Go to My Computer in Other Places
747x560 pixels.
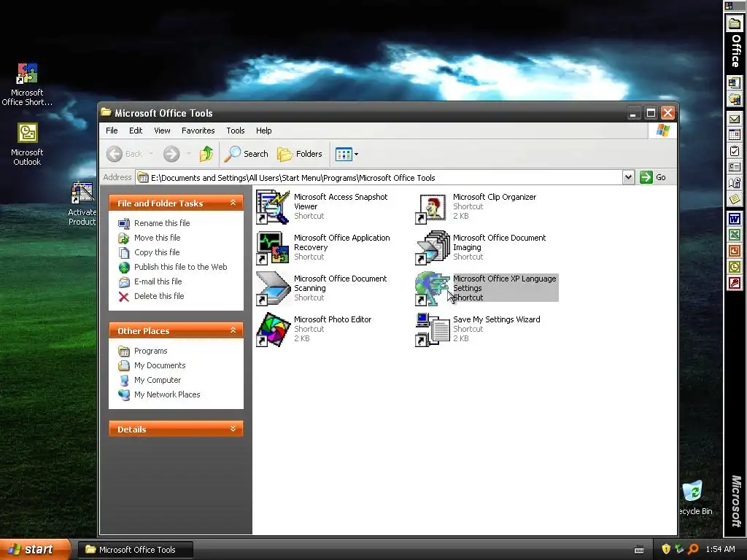coord(158,380)
